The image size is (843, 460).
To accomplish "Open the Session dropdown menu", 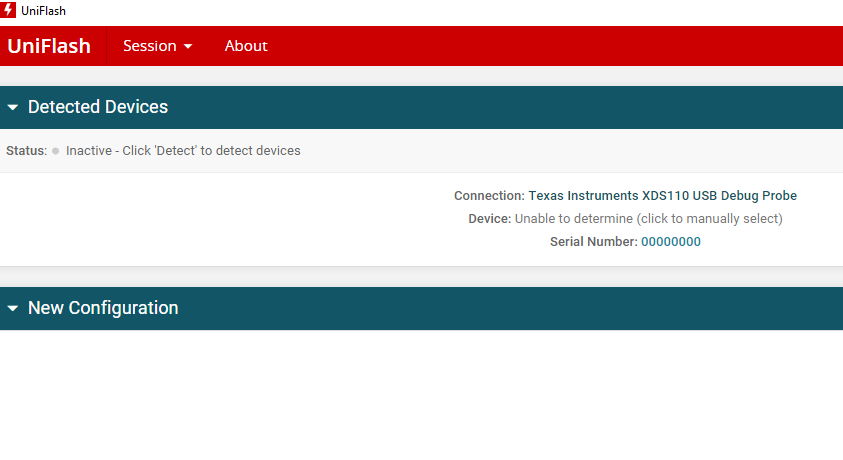I will [x=158, y=46].
